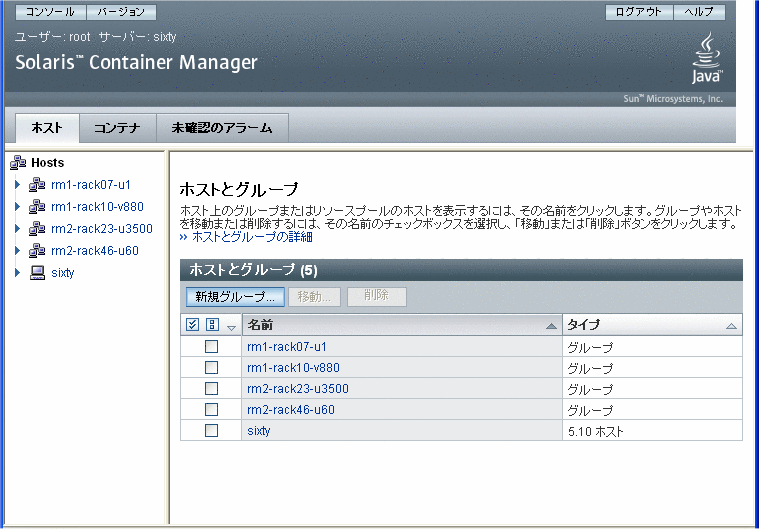
Task: Click the Hosts root tree icon
Action: click(18, 163)
